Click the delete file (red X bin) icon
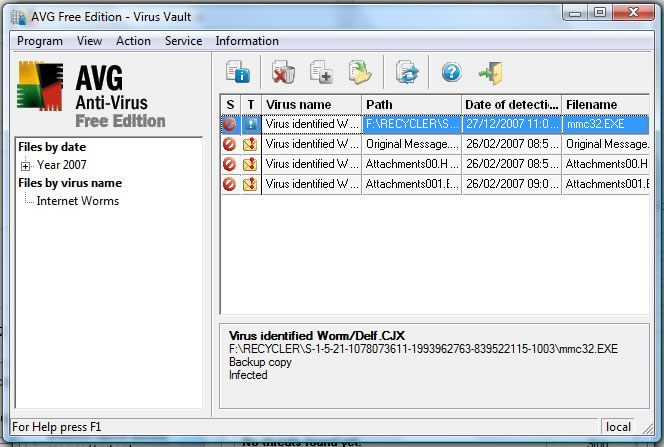 [283, 72]
